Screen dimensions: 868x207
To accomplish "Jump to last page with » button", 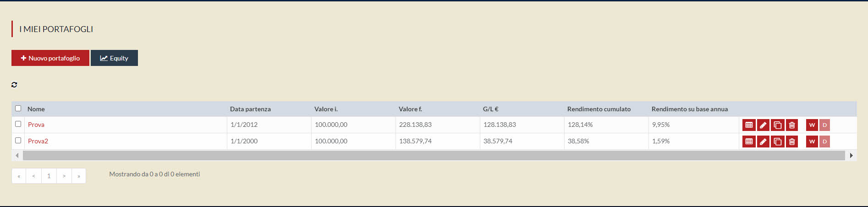I will [x=79, y=176].
